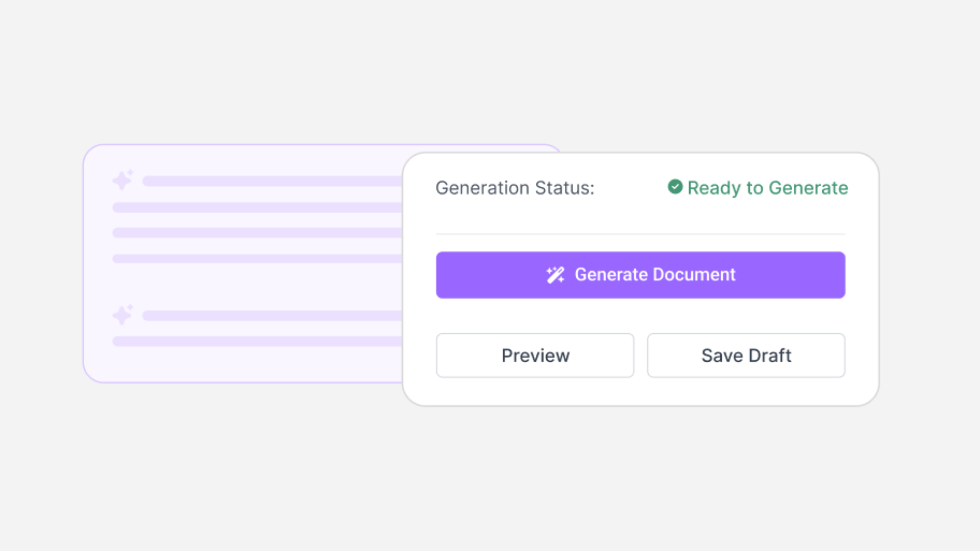The height and width of the screenshot is (551, 980).
Task: Click the 'Generation Status:' label
Action: (x=514, y=188)
